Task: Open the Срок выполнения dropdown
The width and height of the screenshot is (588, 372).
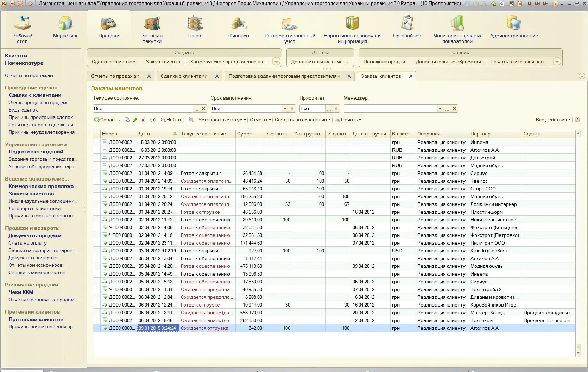Action: pyautogui.click(x=285, y=109)
